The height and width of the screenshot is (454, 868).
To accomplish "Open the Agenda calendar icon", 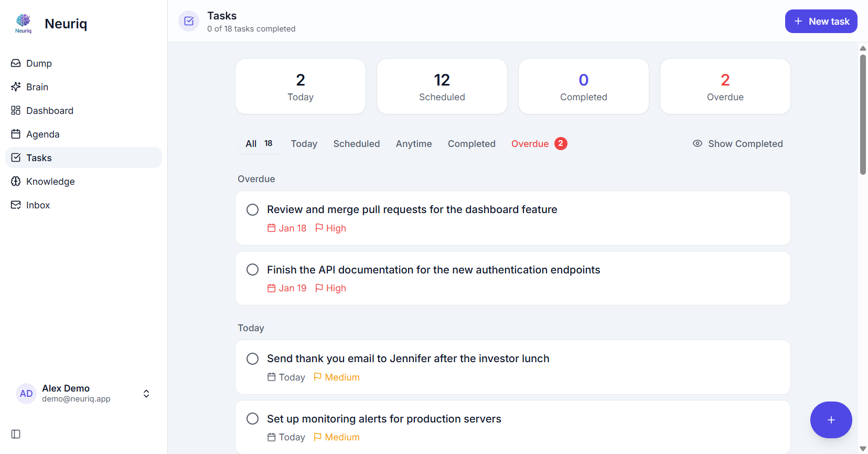I will 16,134.
